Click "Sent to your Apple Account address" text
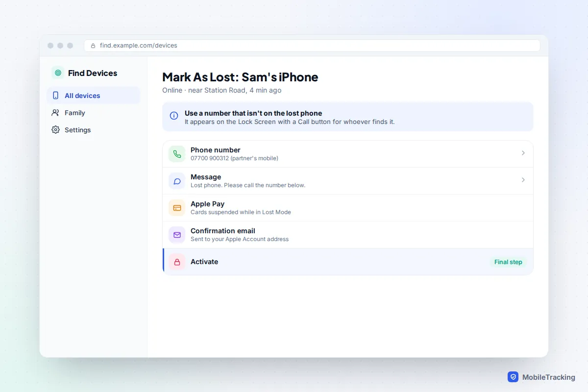The image size is (588, 392). coord(240,239)
